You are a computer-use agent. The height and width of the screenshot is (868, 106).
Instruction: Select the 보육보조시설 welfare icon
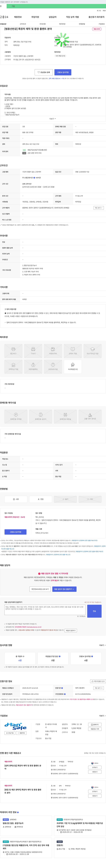(53, 367)
